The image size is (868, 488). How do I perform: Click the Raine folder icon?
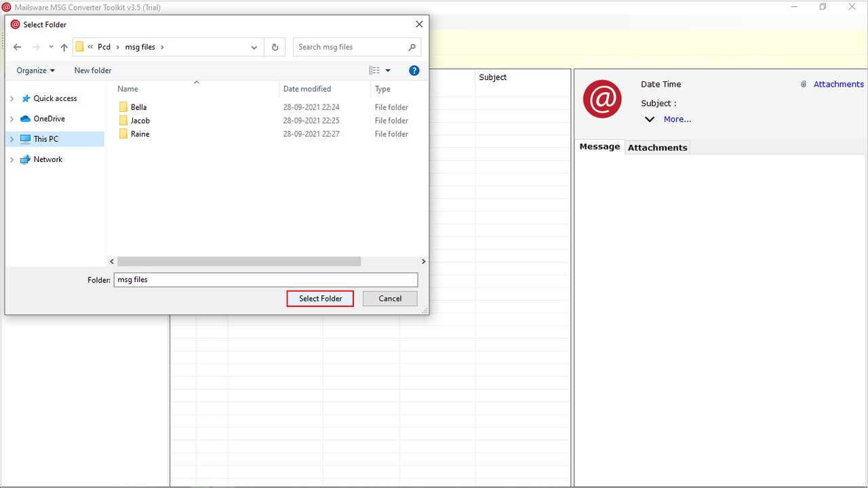click(x=123, y=134)
